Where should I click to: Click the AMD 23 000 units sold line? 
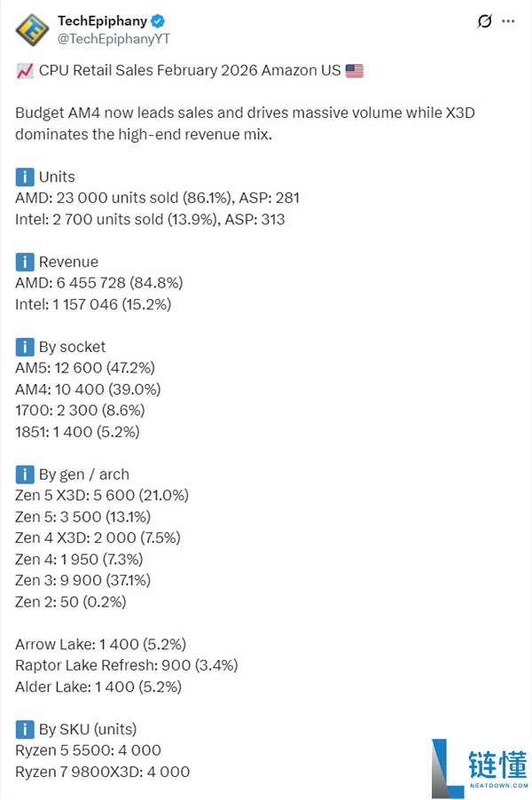coord(157,198)
